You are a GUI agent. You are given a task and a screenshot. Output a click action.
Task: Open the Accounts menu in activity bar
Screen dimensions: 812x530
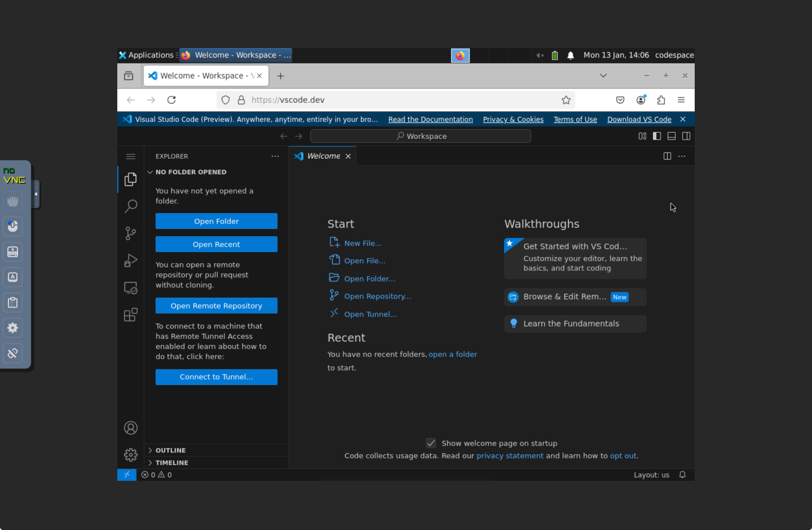pyautogui.click(x=130, y=428)
